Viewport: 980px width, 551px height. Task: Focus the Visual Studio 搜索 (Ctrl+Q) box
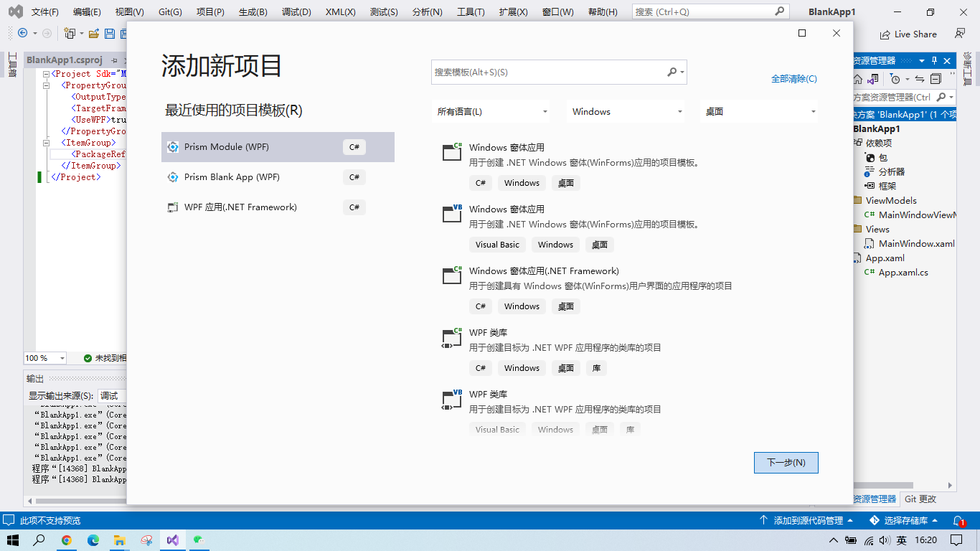click(x=710, y=11)
